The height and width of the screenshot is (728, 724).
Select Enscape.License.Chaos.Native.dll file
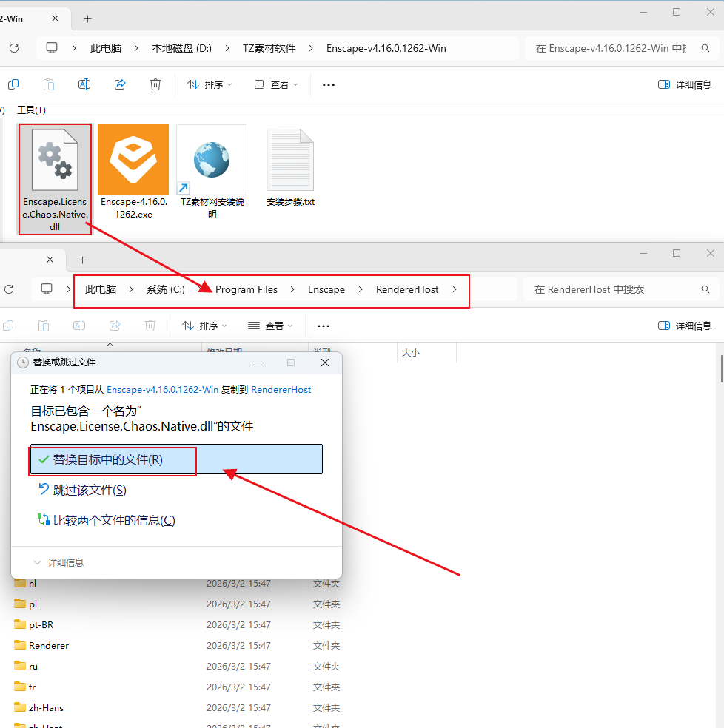[x=55, y=179]
